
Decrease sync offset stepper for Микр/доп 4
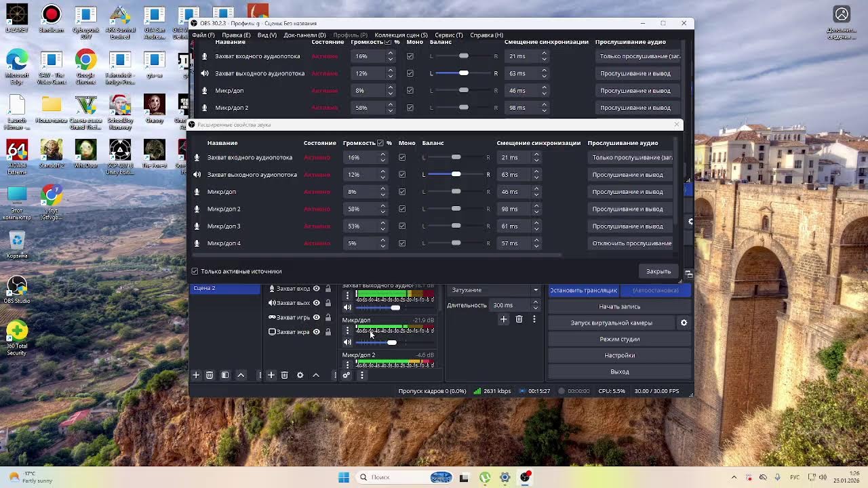pos(536,246)
